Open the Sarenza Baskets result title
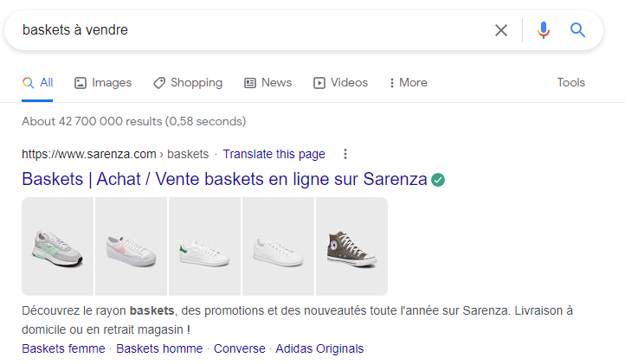 click(224, 180)
